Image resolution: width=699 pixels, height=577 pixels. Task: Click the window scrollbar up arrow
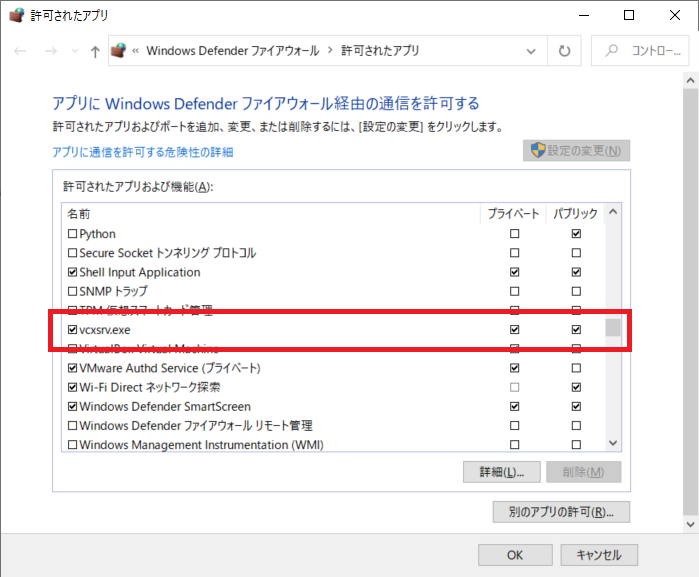pyautogui.click(x=691, y=81)
